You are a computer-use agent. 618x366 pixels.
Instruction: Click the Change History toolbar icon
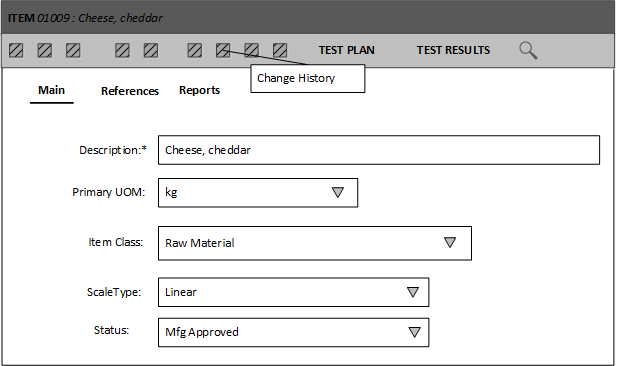[x=223, y=50]
